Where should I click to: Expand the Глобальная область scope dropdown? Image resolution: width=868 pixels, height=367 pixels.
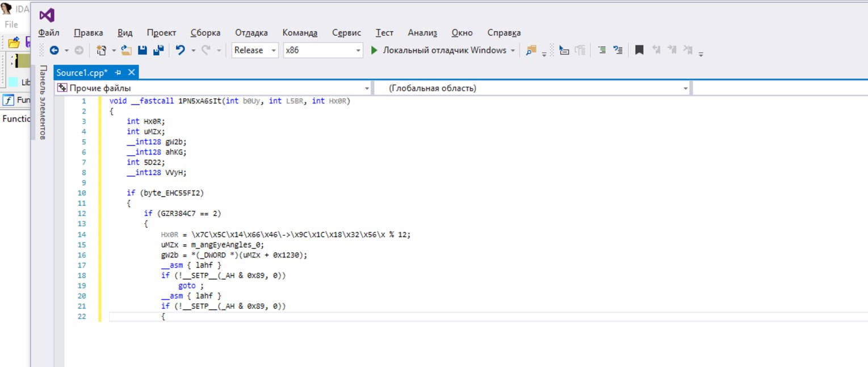(x=685, y=89)
